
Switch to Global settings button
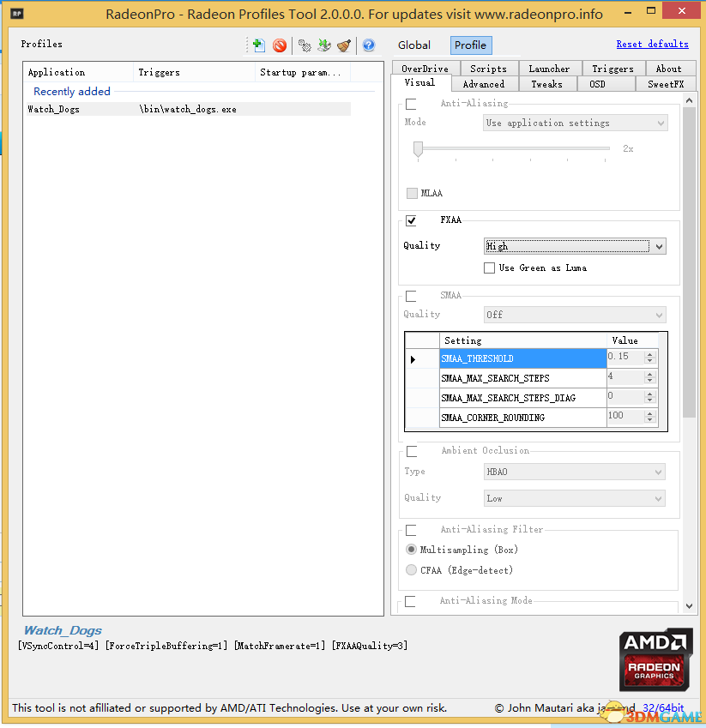click(414, 45)
